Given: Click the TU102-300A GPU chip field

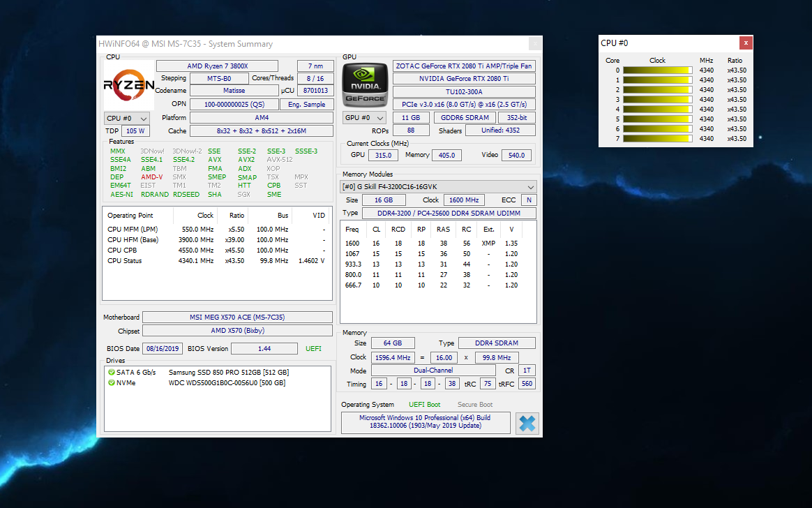Looking at the screenshot, I should pos(464,91).
